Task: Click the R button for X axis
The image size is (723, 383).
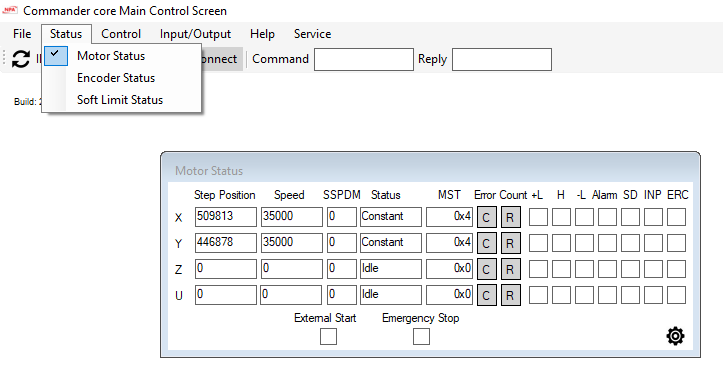Action: click(510, 217)
